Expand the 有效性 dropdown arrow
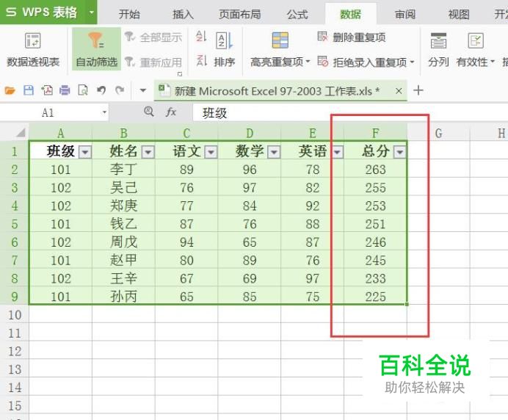The height and width of the screenshot is (420, 508). pyautogui.click(x=492, y=61)
